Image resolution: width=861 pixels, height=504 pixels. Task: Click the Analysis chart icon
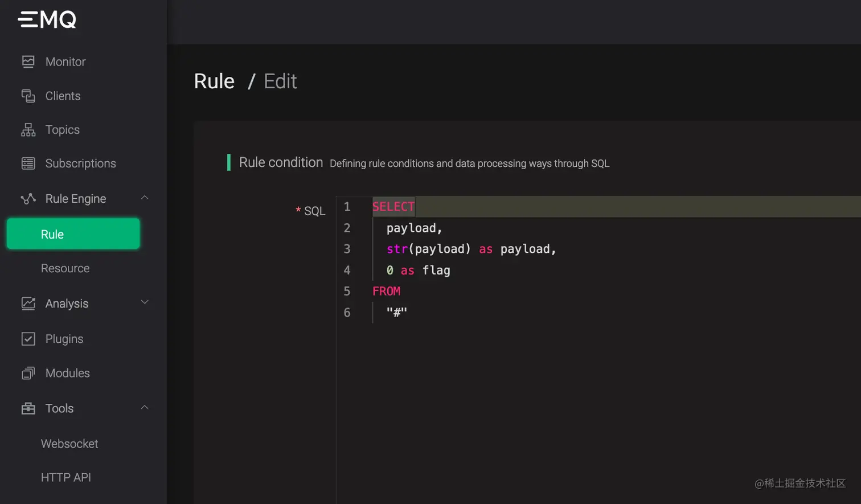[x=28, y=304]
